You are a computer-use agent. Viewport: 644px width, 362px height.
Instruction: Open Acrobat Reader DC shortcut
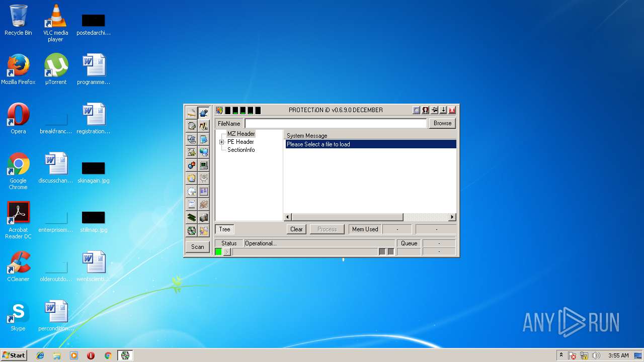pos(18,220)
